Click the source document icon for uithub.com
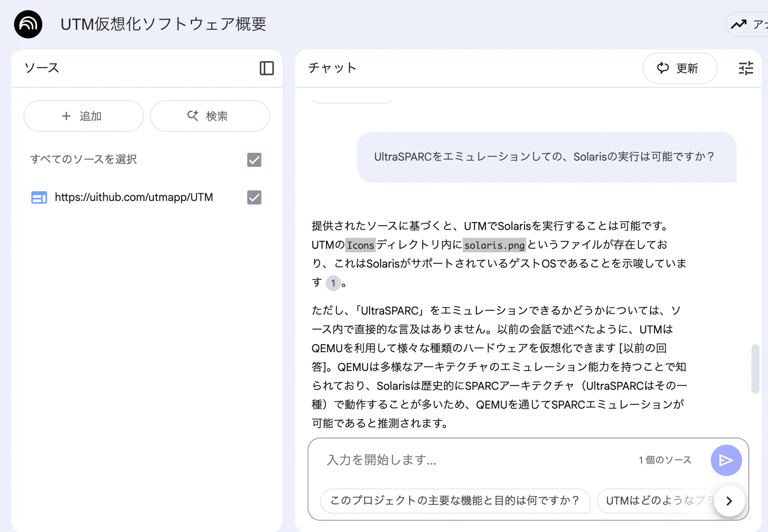The image size is (768, 532). click(x=39, y=197)
